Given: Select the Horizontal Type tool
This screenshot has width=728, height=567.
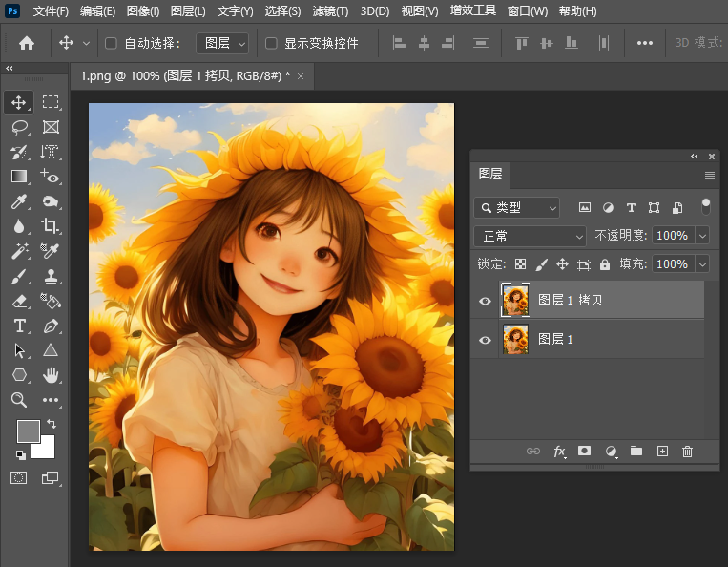Looking at the screenshot, I should [19, 325].
